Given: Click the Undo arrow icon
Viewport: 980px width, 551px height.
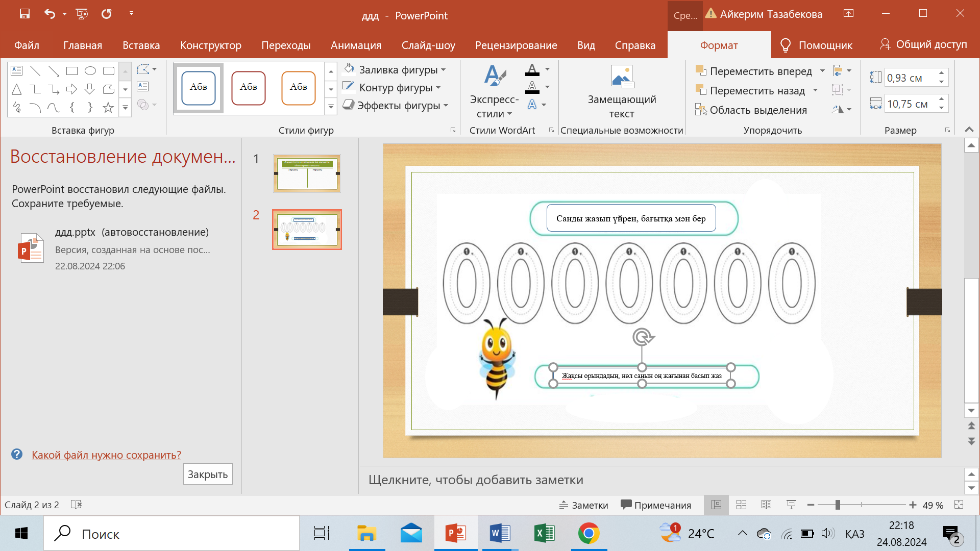Looking at the screenshot, I should point(50,14).
